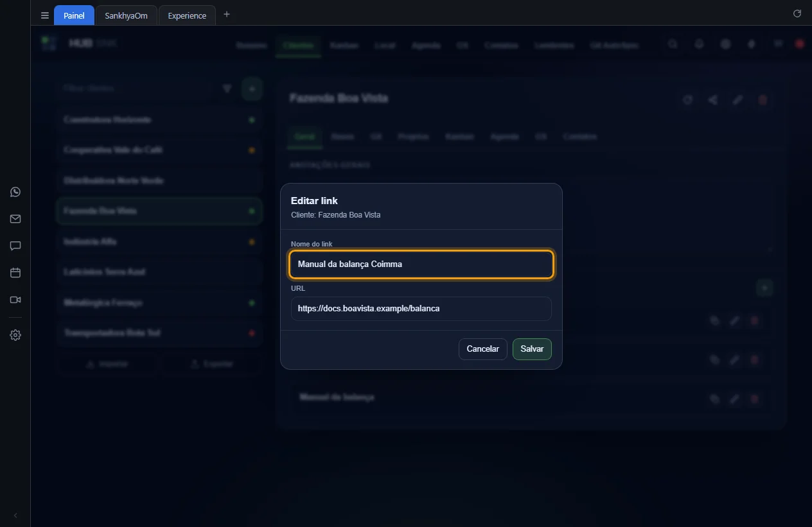Viewport: 812px width, 527px height.
Task: Select Transportadora Rota Sul in the client list
Action: (x=159, y=333)
